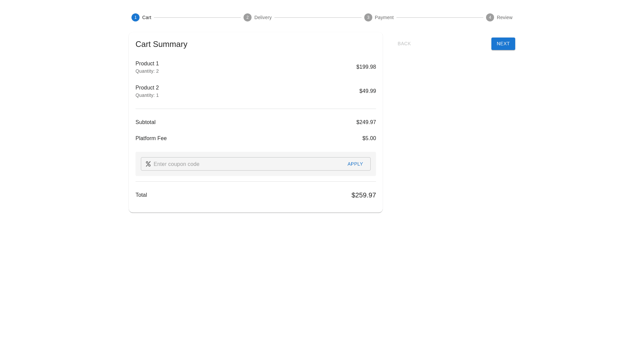Select step 1 Cart circle indicator

coord(135,17)
